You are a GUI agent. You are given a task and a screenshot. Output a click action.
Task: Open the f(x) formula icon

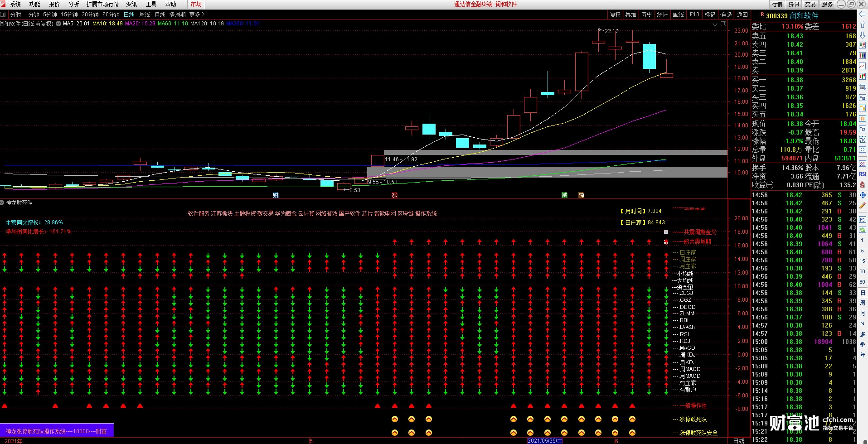[x=863, y=140]
